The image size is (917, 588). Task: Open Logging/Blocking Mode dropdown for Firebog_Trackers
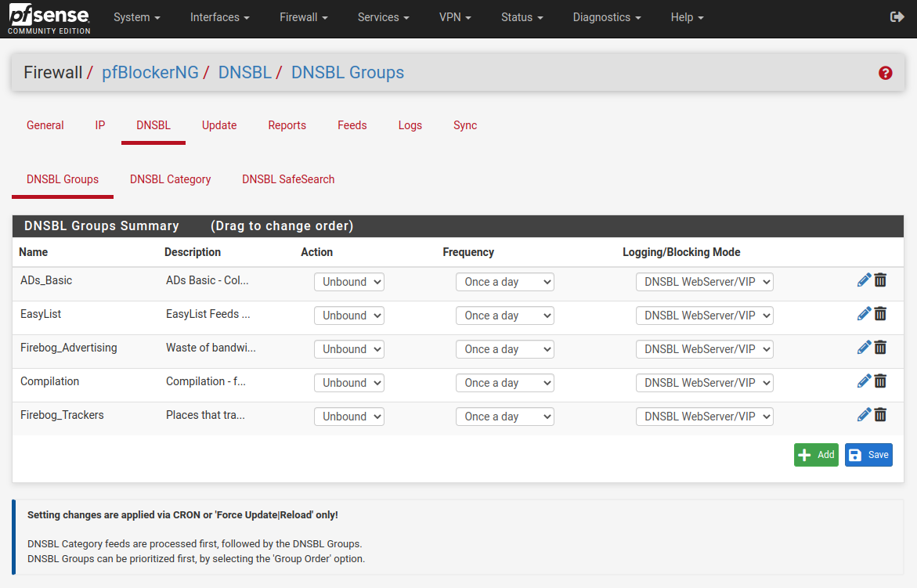tap(705, 417)
